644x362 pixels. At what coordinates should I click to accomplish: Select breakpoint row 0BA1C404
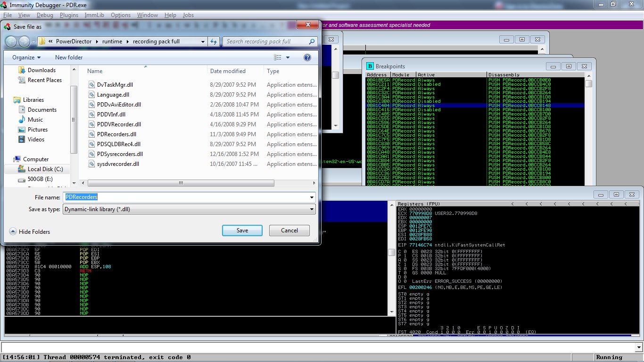tap(475, 106)
